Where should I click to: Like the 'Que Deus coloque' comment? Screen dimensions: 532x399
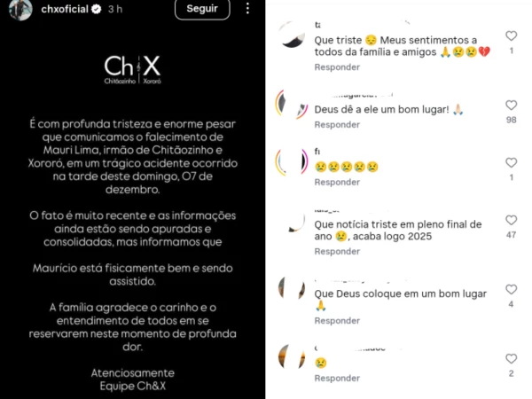(x=511, y=289)
